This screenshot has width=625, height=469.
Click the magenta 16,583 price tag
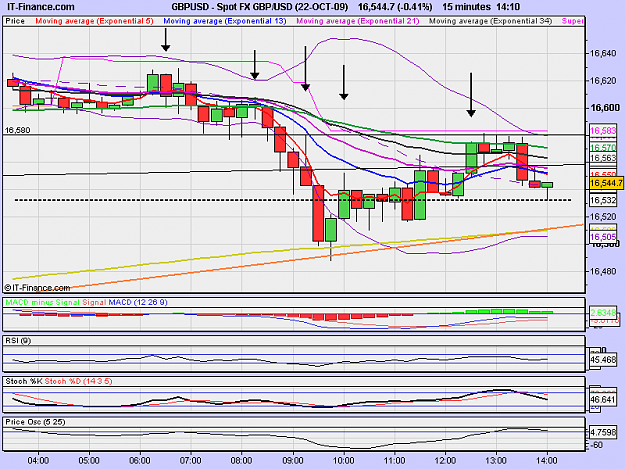[603, 130]
